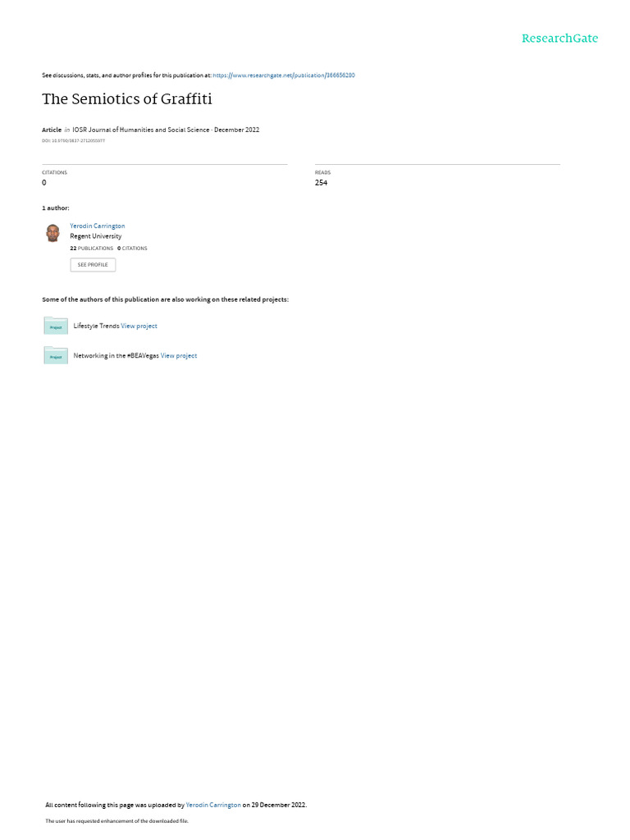
Task: Click the Networking #BEAVegas project folder icon
Action: coord(56,355)
